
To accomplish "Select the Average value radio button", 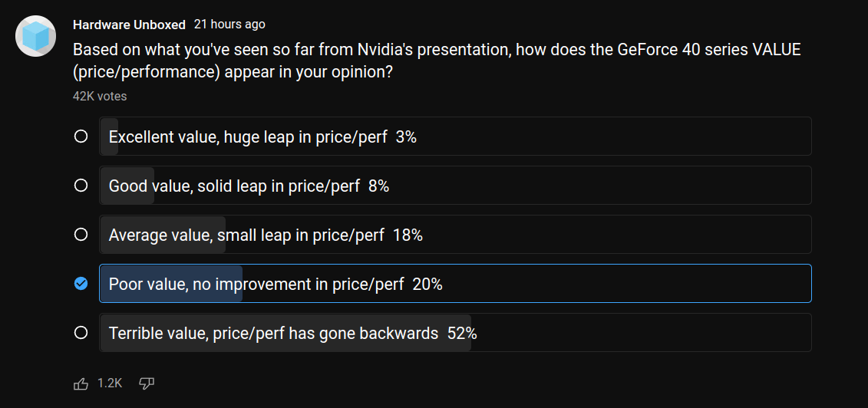I will [81, 235].
